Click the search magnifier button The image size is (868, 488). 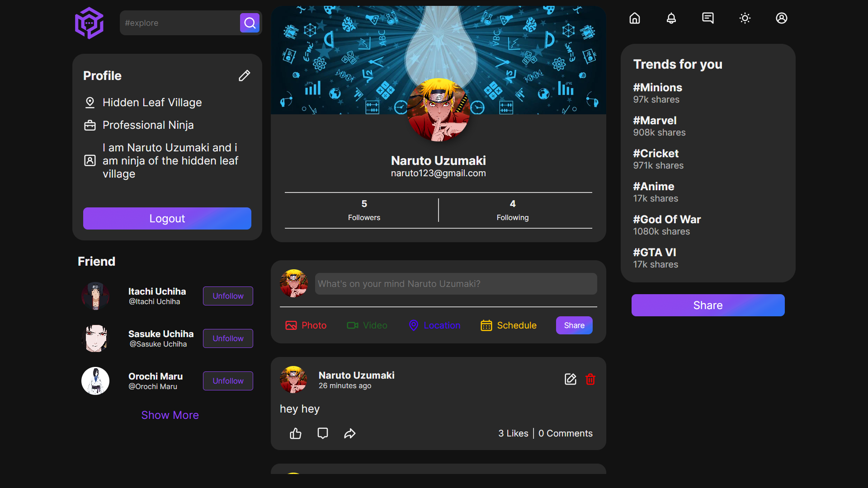click(x=250, y=23)
